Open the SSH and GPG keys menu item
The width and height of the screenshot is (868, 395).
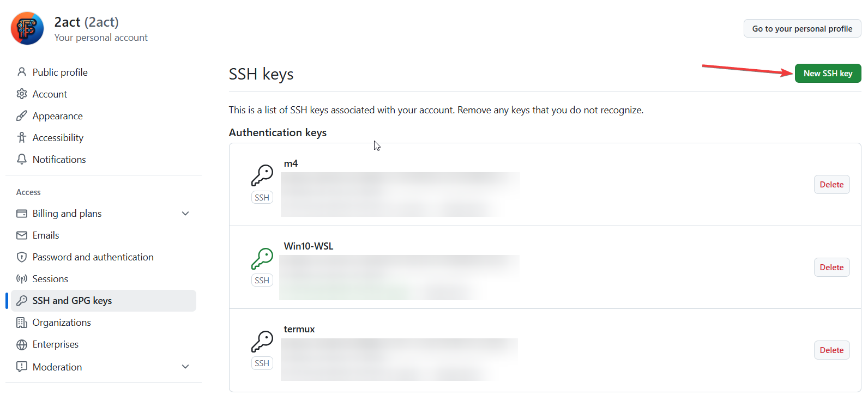tap(104, 301)
